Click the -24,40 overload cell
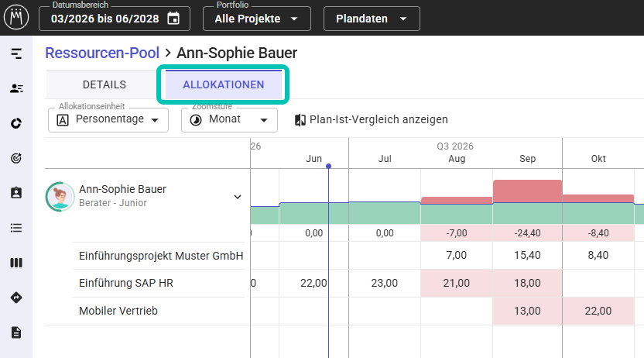 pos(527,233)
